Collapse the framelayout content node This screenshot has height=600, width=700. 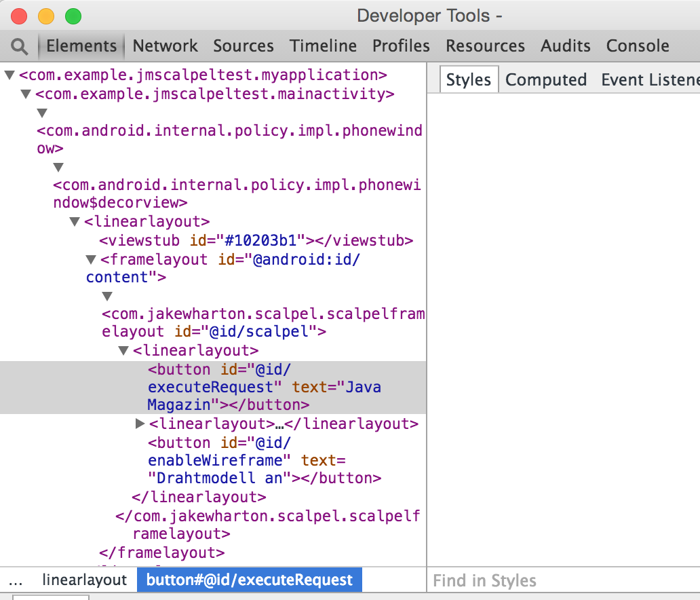click(x=91, y=259)
